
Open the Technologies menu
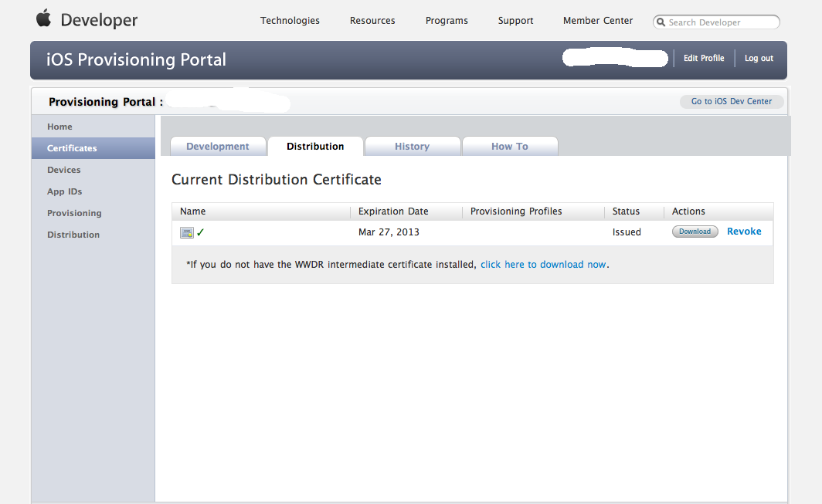(290, 20)
